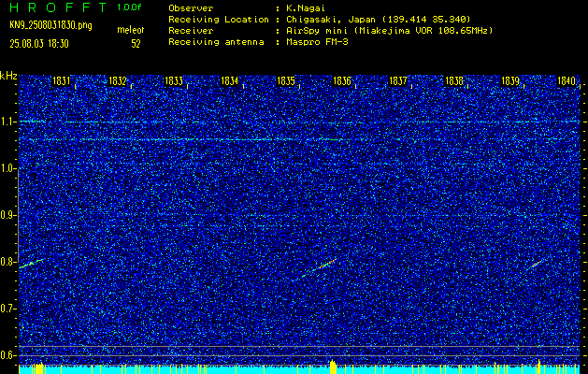Select the Observer label
The width and height of the screenshot is (588, 374).
[191, 7]
